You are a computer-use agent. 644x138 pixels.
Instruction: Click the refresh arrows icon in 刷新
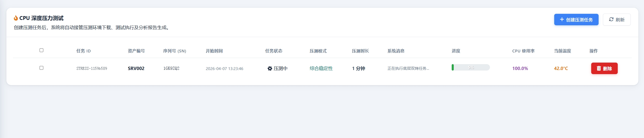(611, 19)
